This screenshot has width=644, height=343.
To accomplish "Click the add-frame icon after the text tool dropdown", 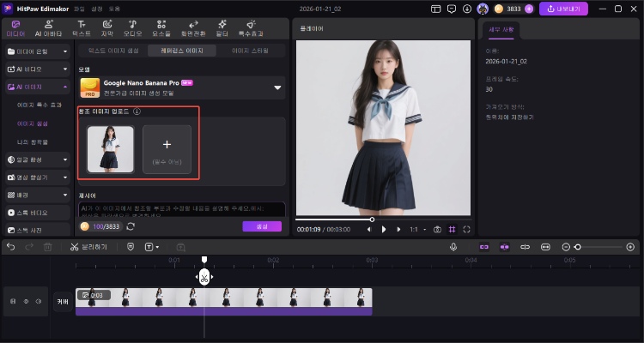I will (x=180, y=247).
